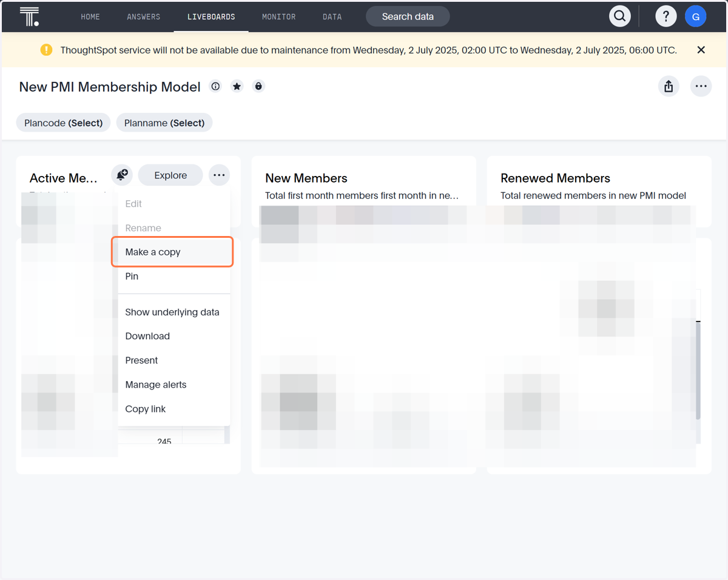Viewport: 728px width, 580px height.
Task: Click the Explore button
Action: click(170, 175)
